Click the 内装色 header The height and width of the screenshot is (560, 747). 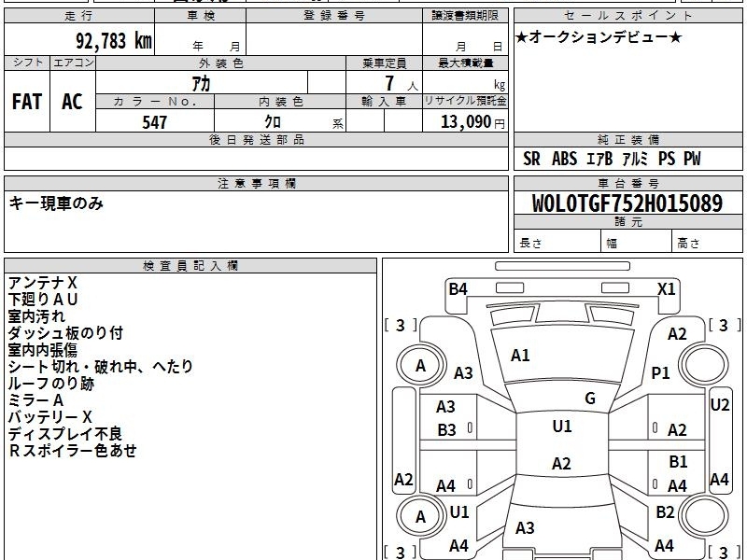[x=280, y=102]
